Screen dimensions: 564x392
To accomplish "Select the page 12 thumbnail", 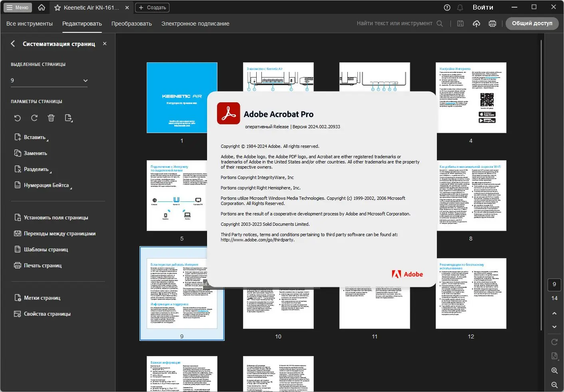I will (471, 293).
